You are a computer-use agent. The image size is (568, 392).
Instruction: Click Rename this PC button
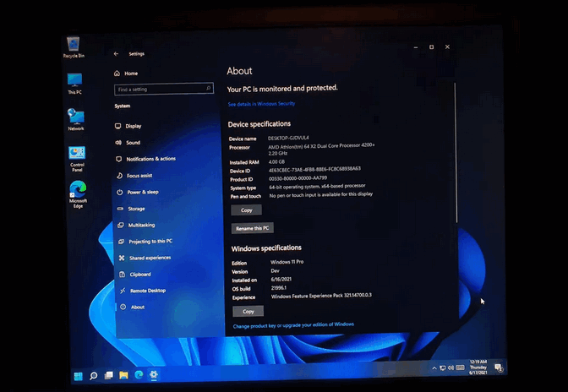click(x=253, y=228)
